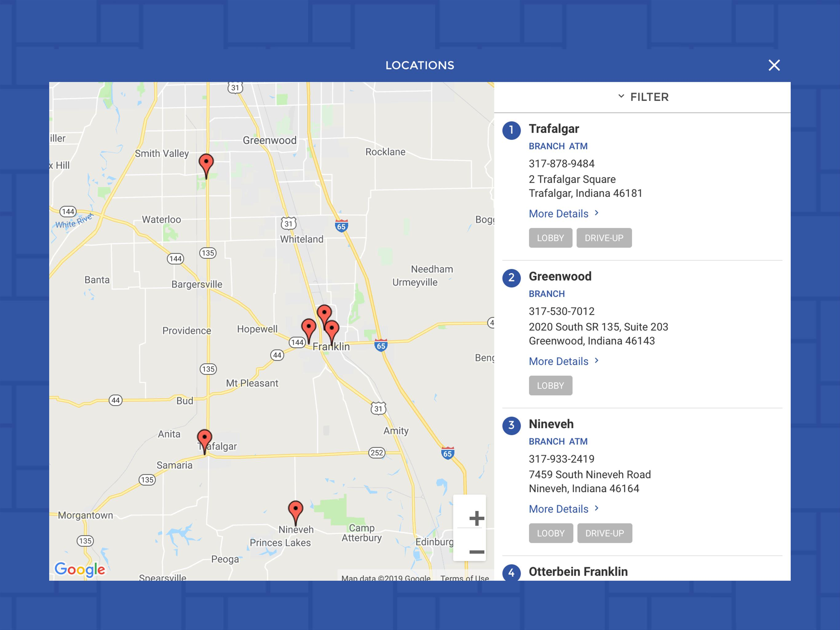Close the Locations overlay
Viewport: 840px width, 630px height.
[774, 65]
